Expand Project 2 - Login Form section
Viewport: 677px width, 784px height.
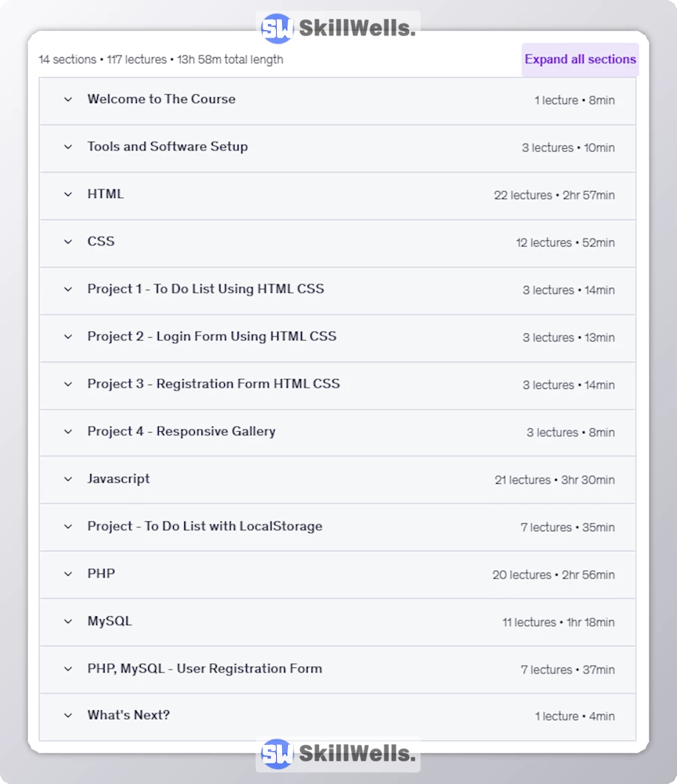point(67,337)
